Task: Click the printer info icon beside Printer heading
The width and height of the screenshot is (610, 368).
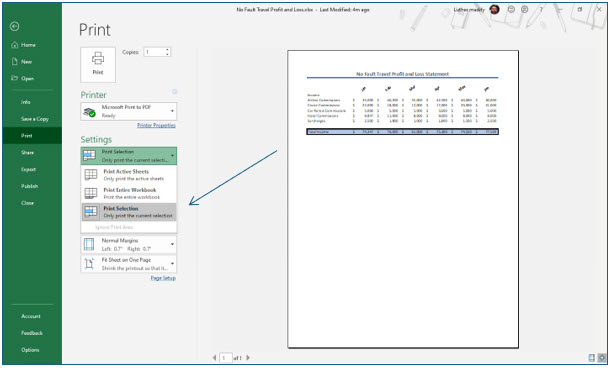Action: point(175,91)
